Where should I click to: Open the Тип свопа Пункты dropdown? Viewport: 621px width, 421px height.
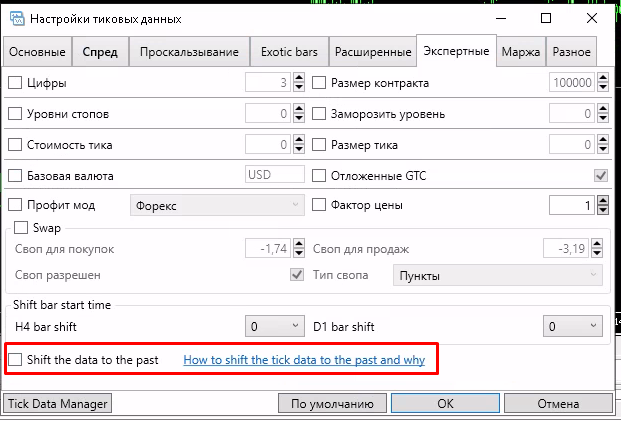pyautogui.click(x=498, y=275)
